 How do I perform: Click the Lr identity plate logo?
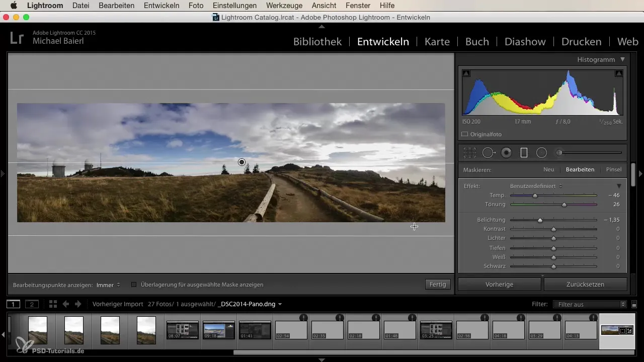click(x=17, y=38)
